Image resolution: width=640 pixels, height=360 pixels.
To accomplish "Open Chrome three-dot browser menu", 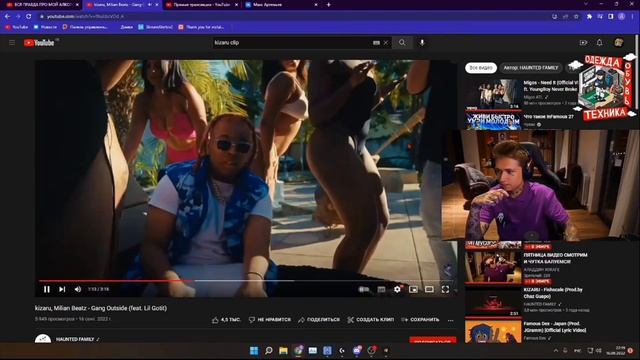I will pyautogui.click(x=633, y=16).
